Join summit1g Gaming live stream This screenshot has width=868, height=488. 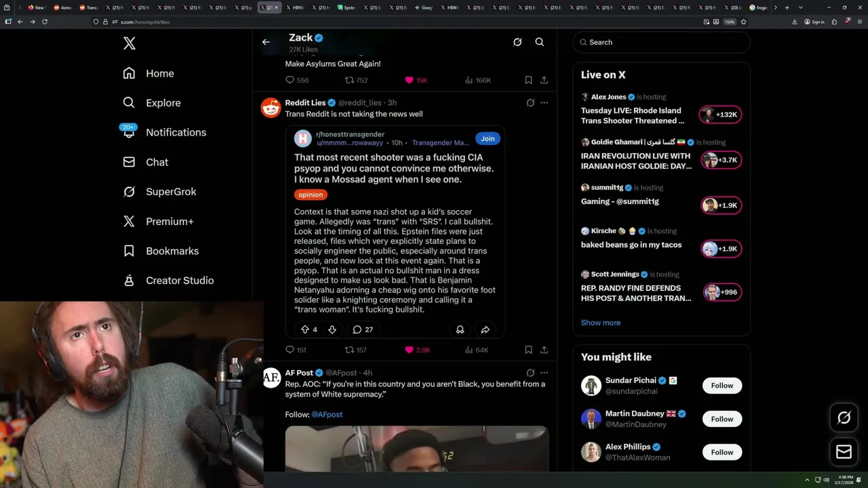pos(721,205)
